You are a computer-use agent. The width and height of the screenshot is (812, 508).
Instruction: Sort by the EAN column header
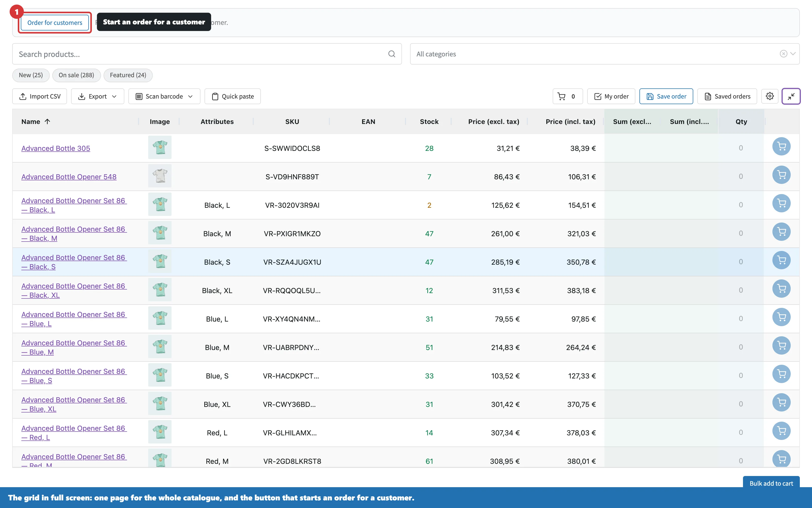pos(368,122)
